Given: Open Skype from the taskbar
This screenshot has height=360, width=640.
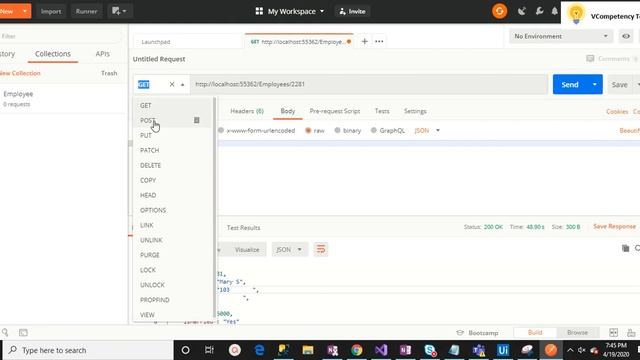Looking at the screenshot, I should (430, 350).
